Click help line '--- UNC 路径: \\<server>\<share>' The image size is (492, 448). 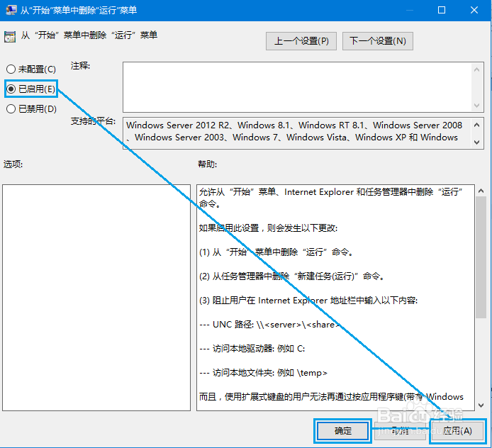(269, 325)
